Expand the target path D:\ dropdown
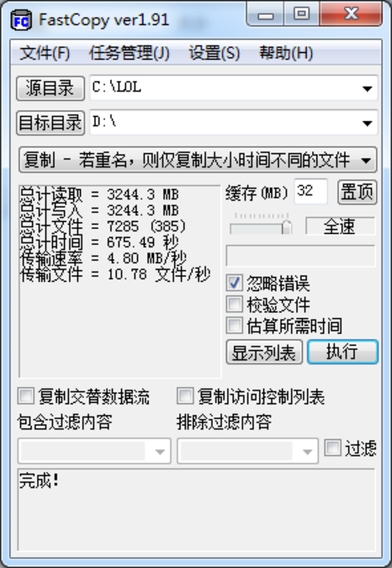This screenshot has height=568, width=392. 367,123
